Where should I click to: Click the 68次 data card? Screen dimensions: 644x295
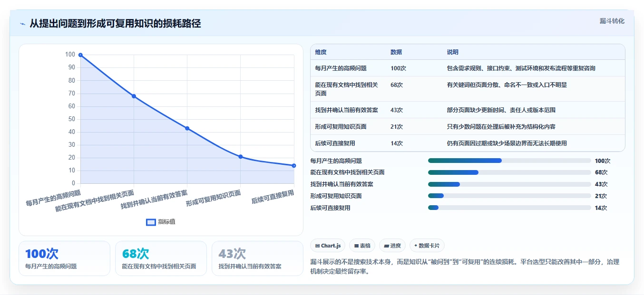[161, 258]
